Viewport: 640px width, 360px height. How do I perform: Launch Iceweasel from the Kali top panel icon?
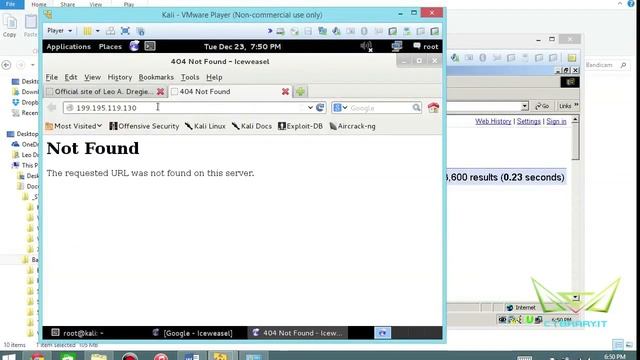(x=134, y=46)
